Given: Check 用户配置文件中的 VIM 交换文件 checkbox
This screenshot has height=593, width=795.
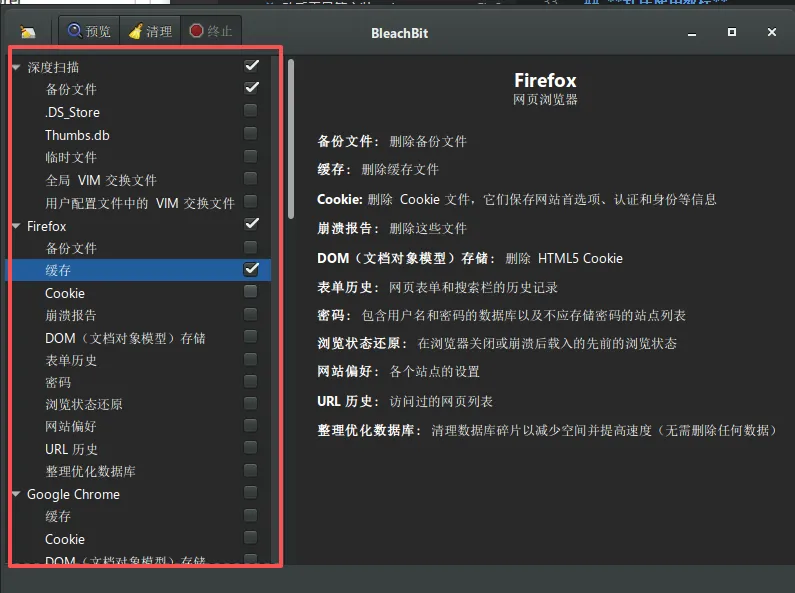Looking at the screenshot, I should tap(250, 201).
